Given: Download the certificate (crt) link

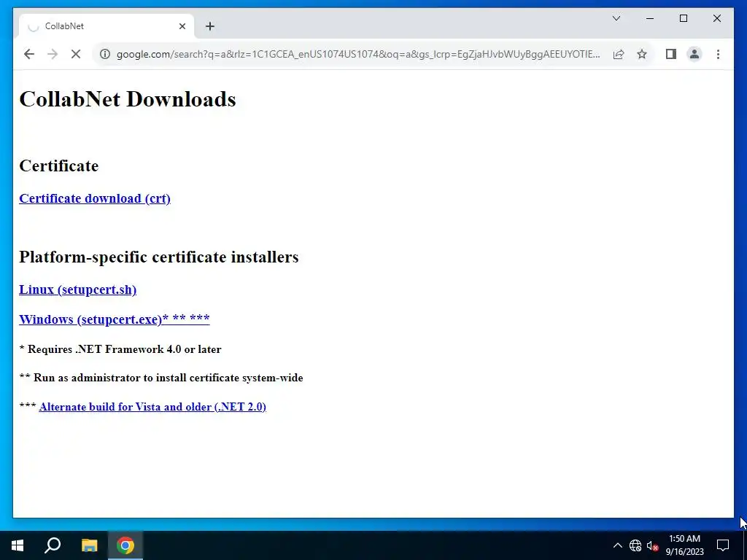Looking at the screenshot, I should click(x=95, y=198).
